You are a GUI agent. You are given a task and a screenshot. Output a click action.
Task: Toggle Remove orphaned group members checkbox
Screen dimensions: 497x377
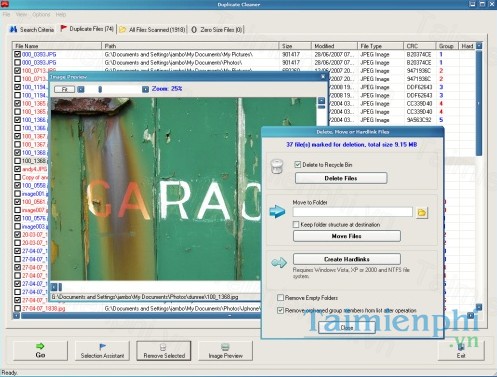coord(280,310)
